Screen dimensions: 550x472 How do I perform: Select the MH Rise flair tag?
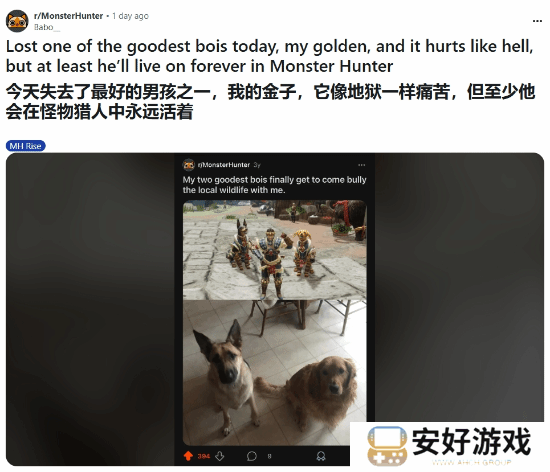pos(26,146)
